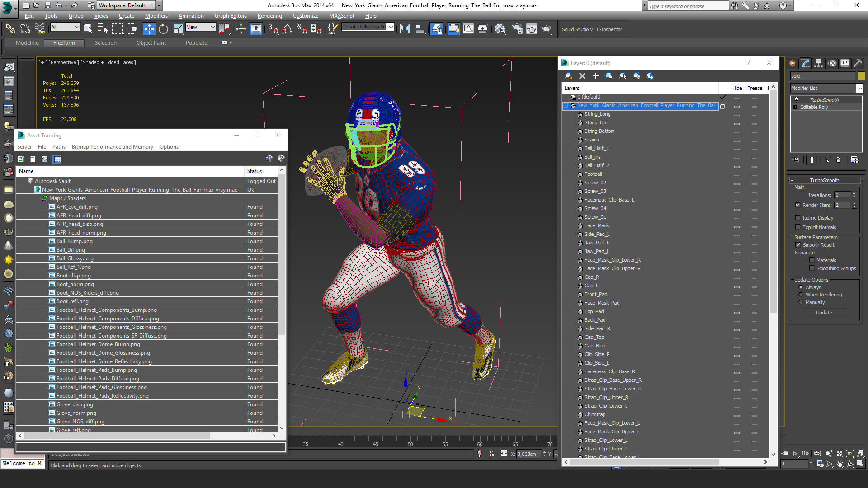
Task: Select the Select and Uniform Scale tool
Action: pos(178,29)
